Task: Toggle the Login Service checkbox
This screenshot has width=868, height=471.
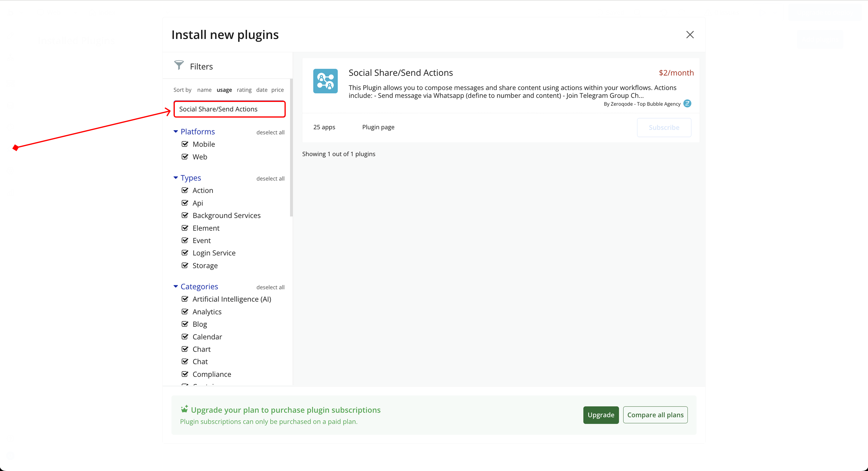Action: coord(185,253)
